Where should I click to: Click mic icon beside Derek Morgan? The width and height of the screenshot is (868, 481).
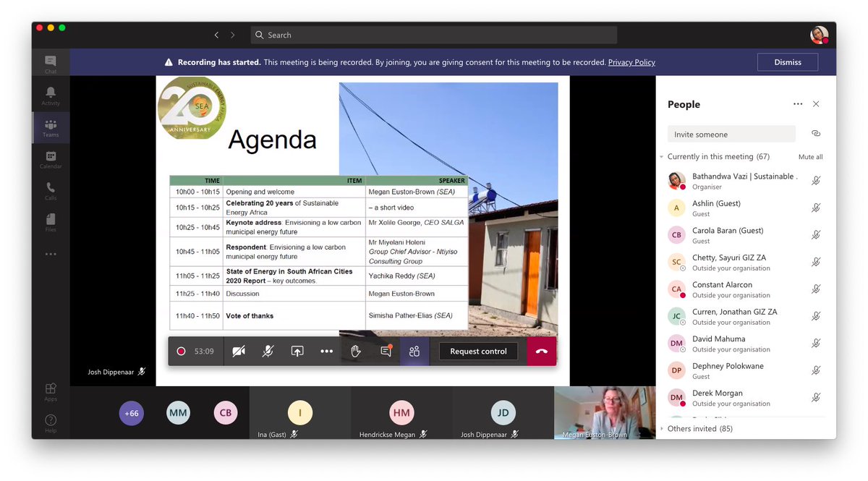coord(816,397)
